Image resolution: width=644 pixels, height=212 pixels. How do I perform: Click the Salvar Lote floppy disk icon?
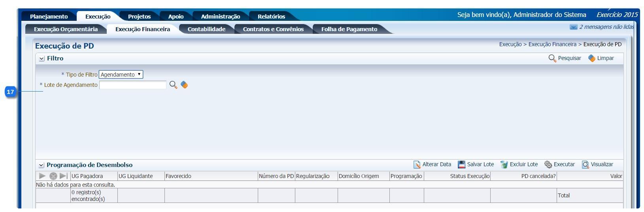tap(461, 165)
